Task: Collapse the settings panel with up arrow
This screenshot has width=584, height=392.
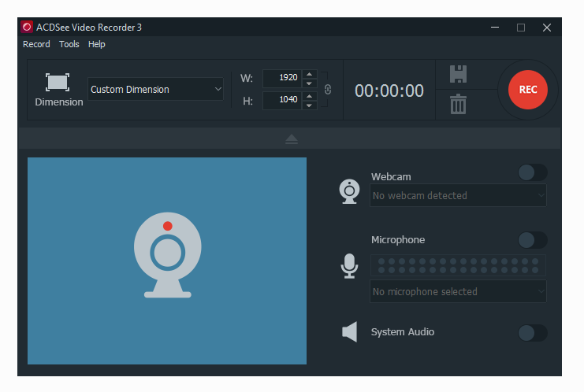Action: coord(292,139)
